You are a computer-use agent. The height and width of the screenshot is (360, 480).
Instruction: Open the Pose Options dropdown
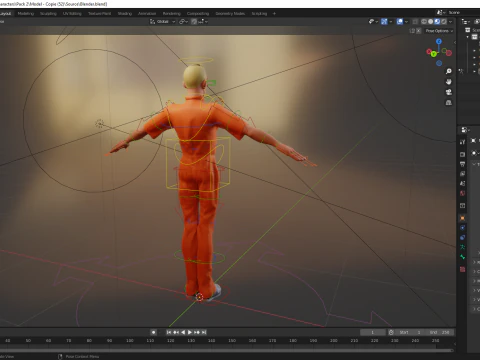click(439, 31)
